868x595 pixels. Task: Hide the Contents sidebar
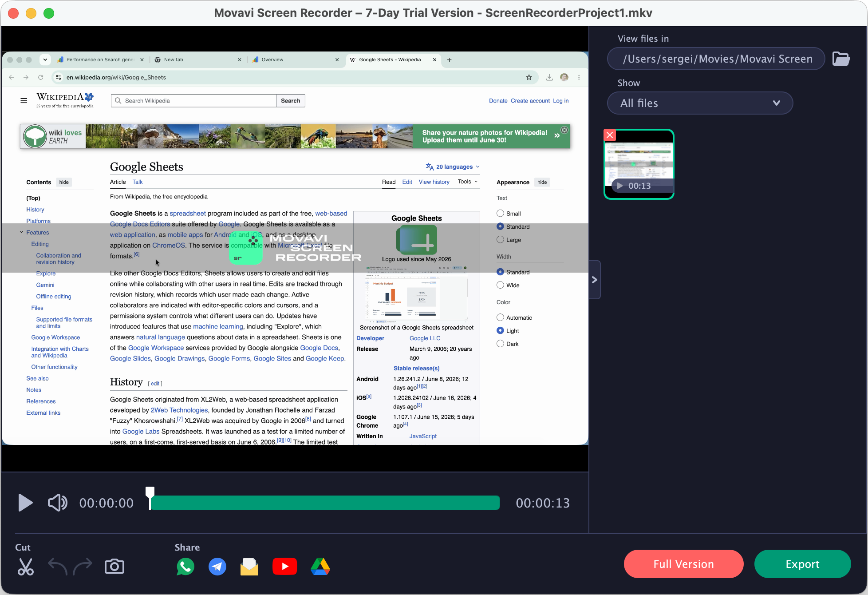pyautogui.click(x=64, y=182)
